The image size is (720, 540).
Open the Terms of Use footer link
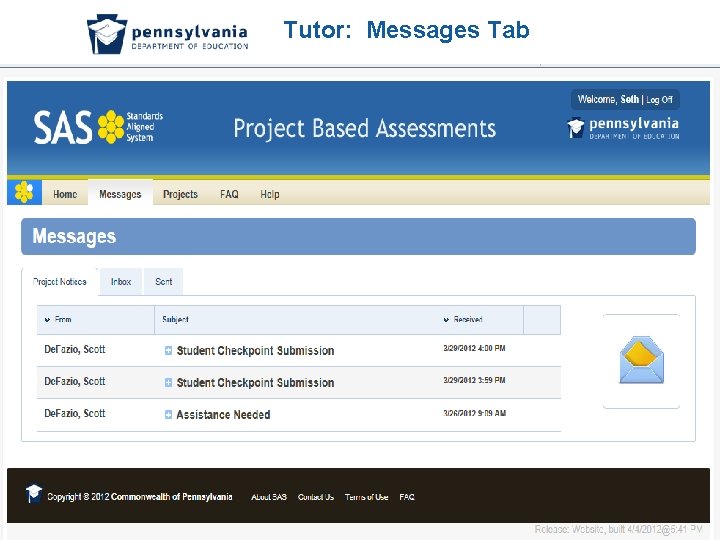366,497
